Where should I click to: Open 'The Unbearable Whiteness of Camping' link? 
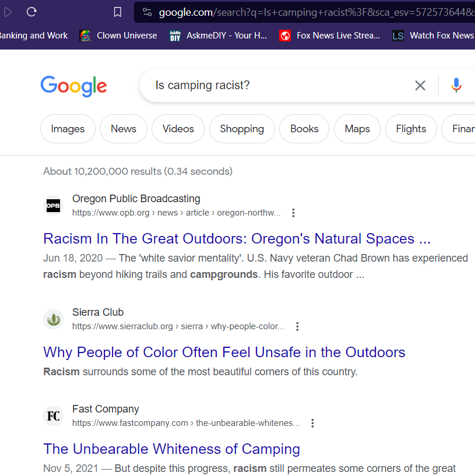(171, 449)
